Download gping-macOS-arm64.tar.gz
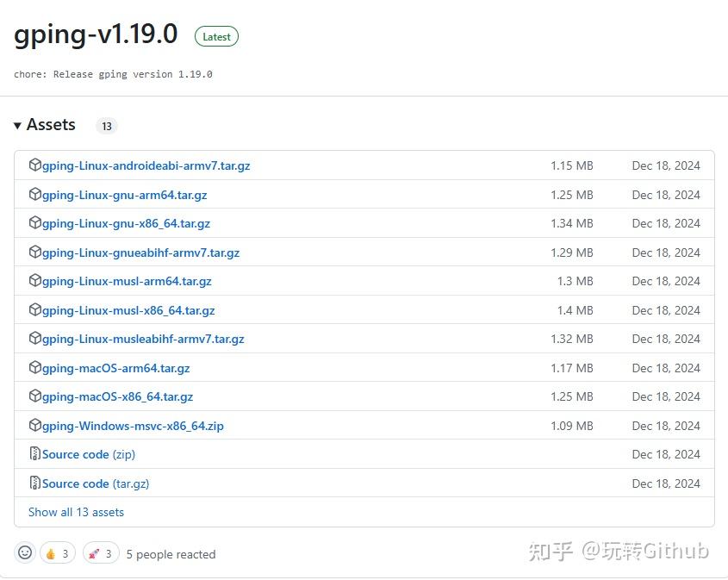728x580 pixels. (x=116, y=368)
